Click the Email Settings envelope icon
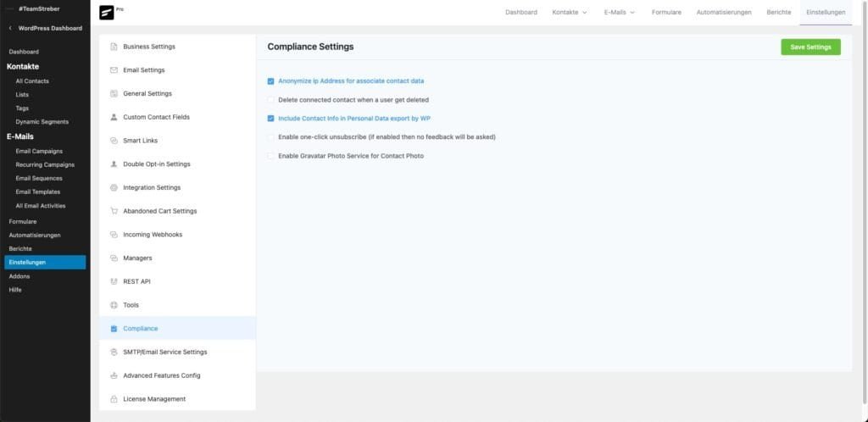 pos(114,70)
